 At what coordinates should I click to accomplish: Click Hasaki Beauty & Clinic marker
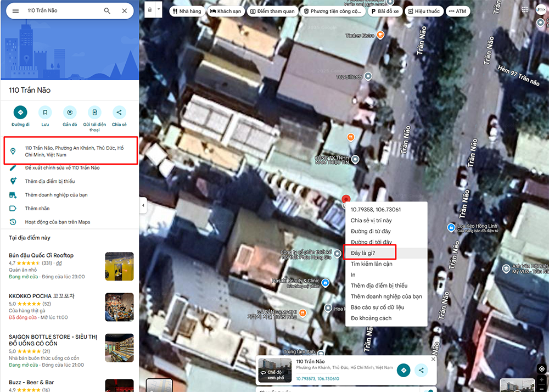point(325,282)
